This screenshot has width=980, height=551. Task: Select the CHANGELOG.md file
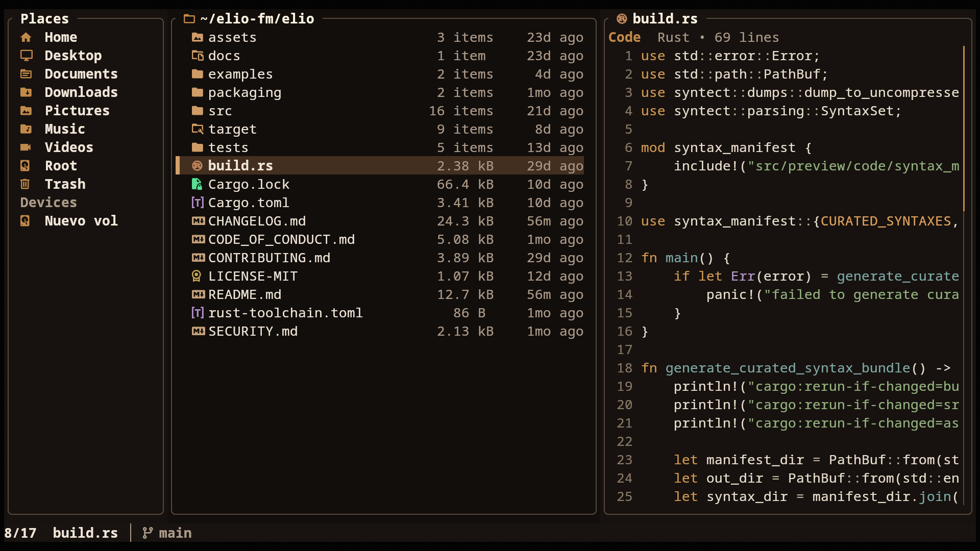[380, 221]
